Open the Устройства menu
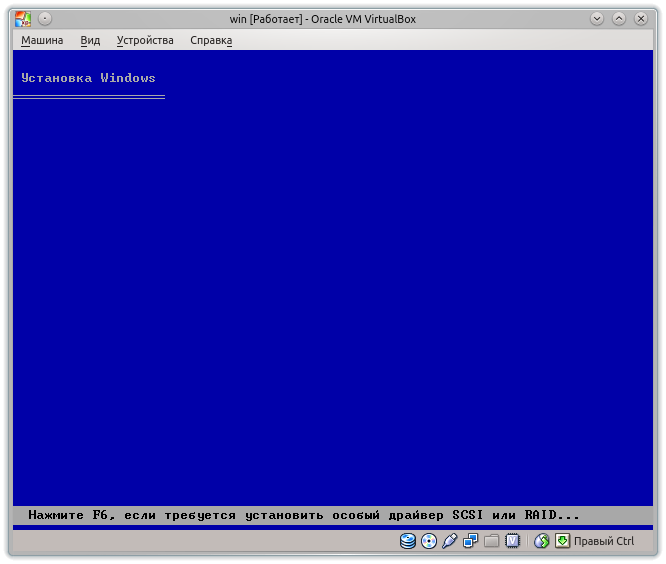Screen dimensions: 666x564 pos(145,40)
